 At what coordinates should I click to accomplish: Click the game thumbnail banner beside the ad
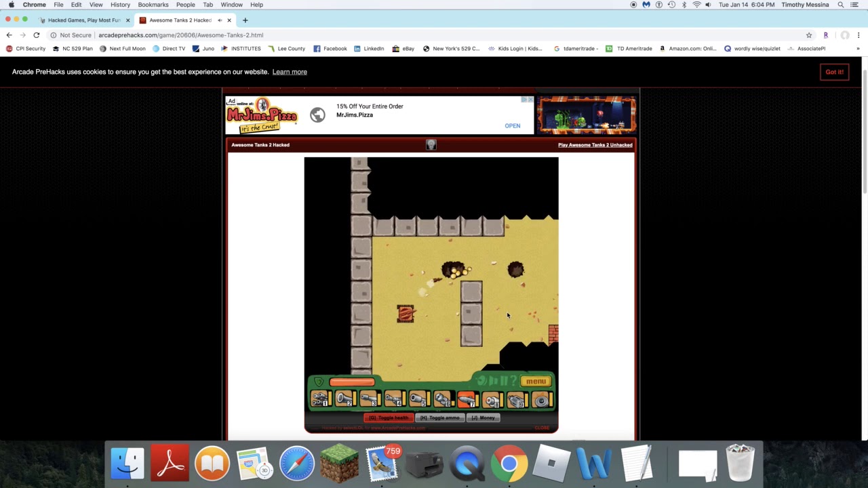tap(587, 115)
